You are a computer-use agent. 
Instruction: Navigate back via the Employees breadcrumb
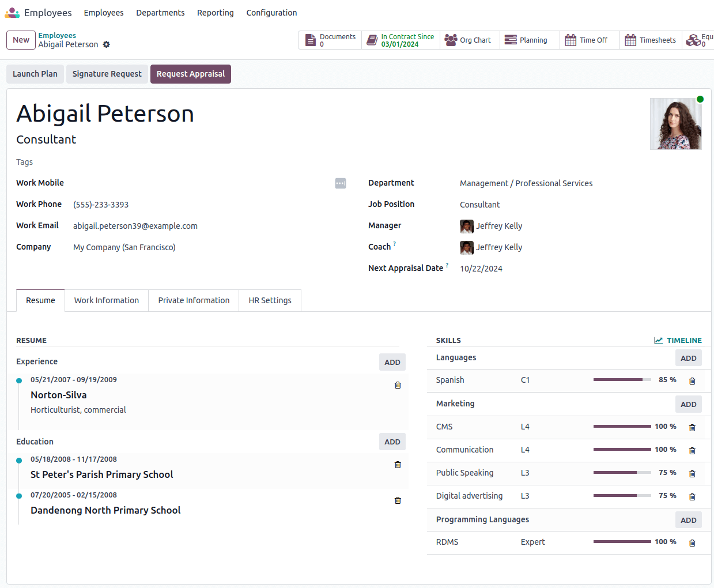coord(57,35)
